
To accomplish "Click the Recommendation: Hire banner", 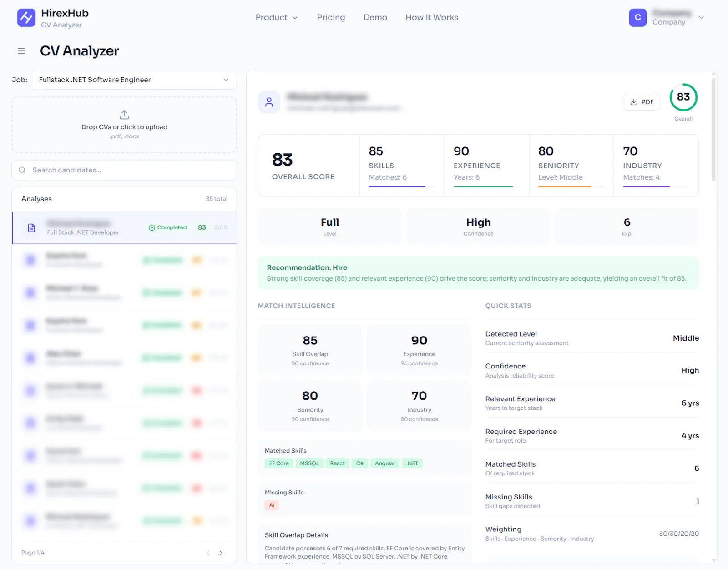I will (x=478, y=273).
